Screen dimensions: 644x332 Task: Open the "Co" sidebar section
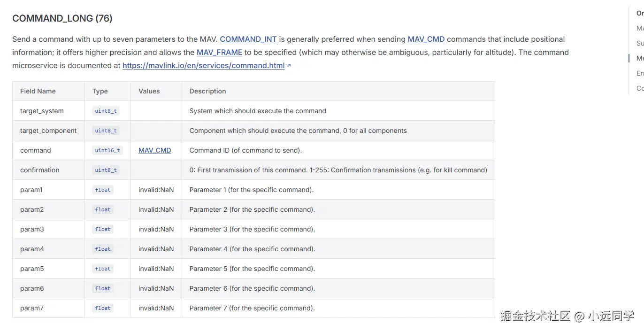[x=640, y=88]
